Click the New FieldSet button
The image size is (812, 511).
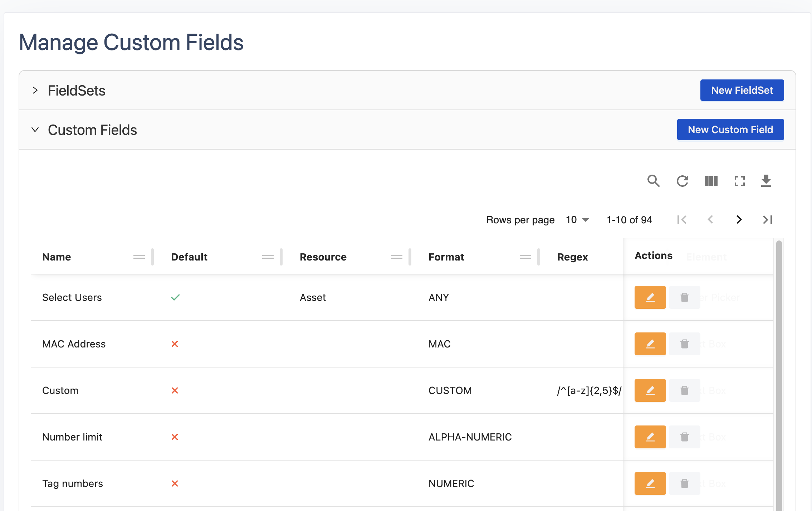tap(742, 90)
